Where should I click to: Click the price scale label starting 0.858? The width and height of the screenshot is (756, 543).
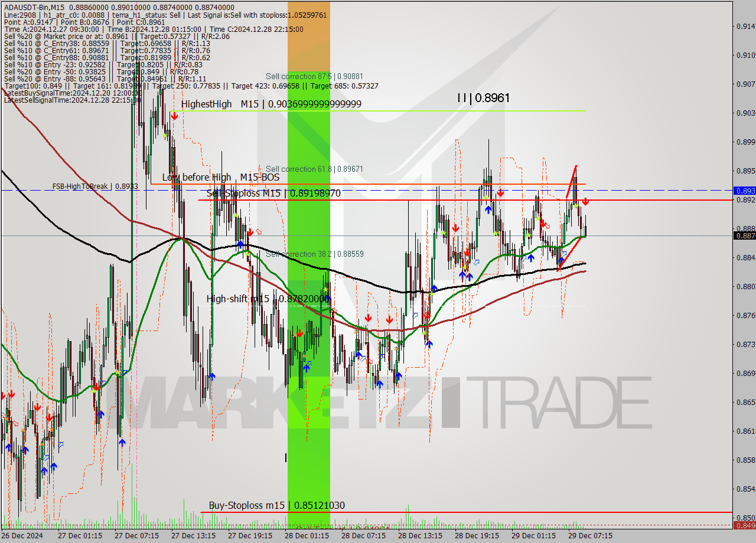(x=745, y=460)
